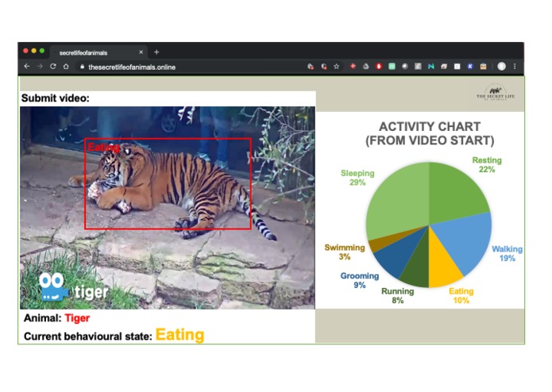Close the secretlifeofanimals tab

(141, 52)
